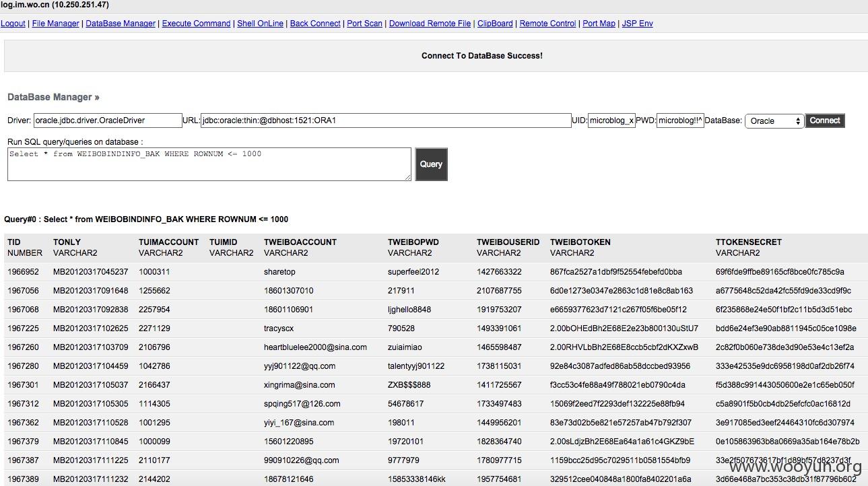The height and width of the screenshot is (486, 868).
Task: Click account cell xingrima@sina.com
Action: [x=299, y=385]
